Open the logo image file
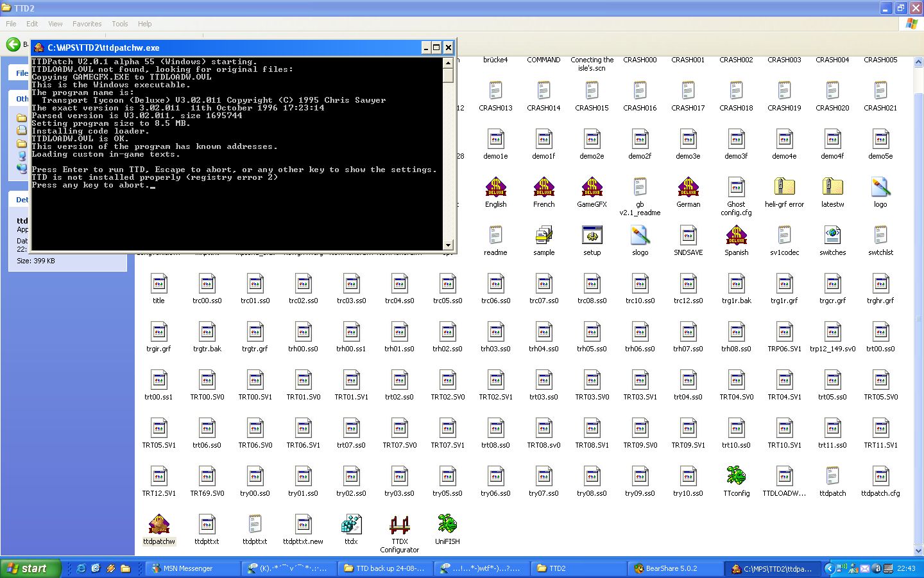 point(880,187)
